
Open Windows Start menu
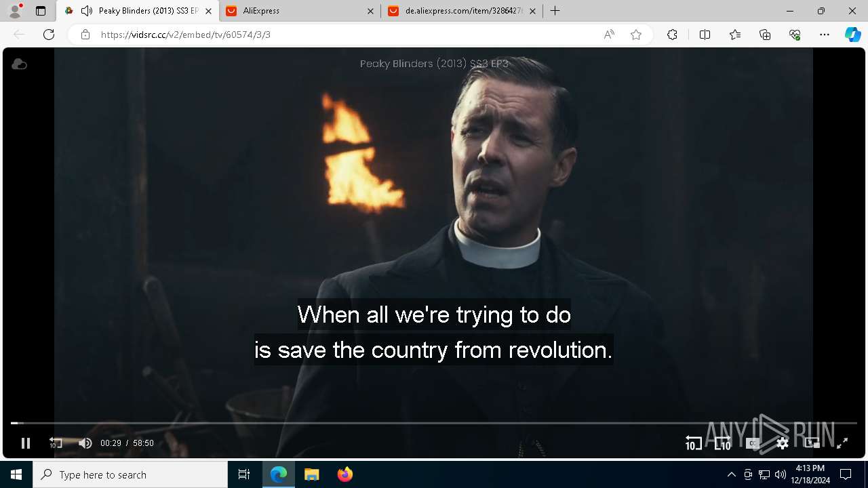point(16,474)
